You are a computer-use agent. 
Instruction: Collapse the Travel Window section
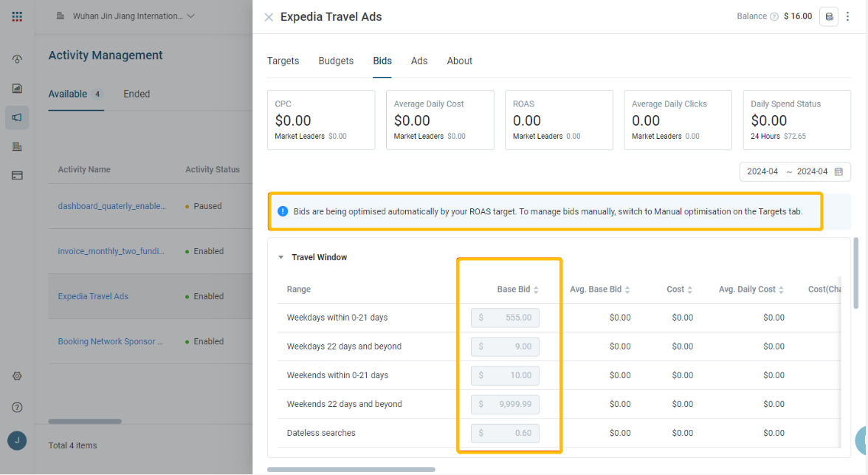click(280, 257)
